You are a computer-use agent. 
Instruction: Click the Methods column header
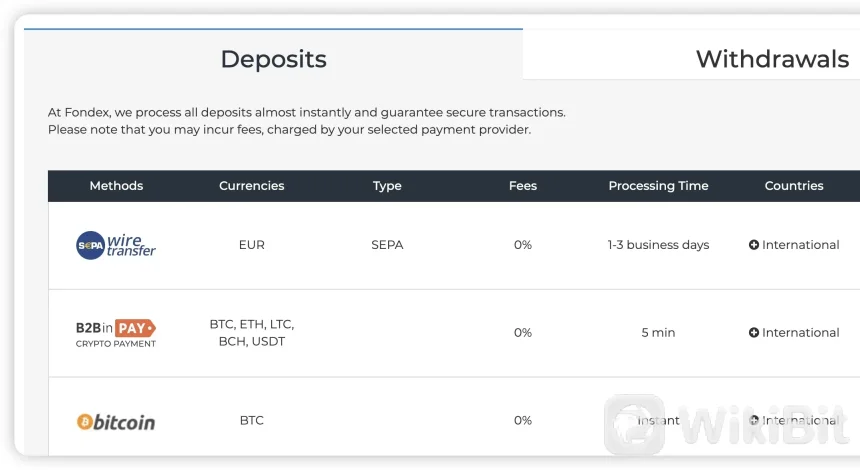click(x=116, y=186)
